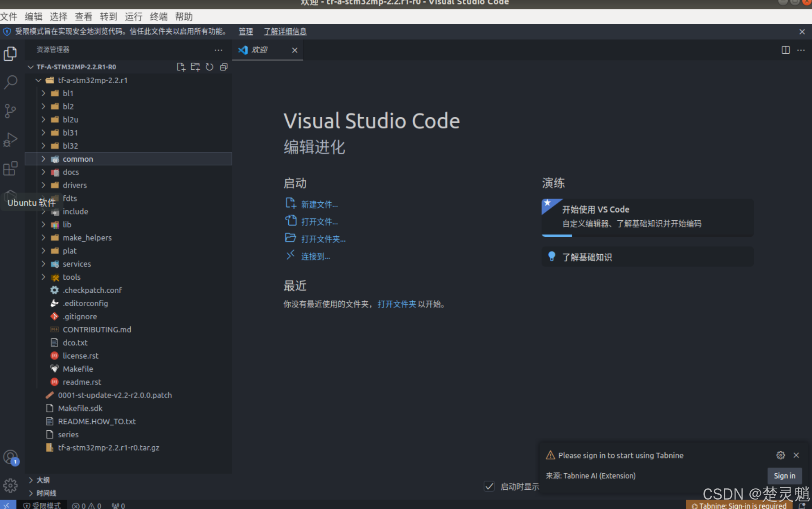812x509 pixels.
Task: Click Tabnine sign-in required status item
Action: [739, 505]
